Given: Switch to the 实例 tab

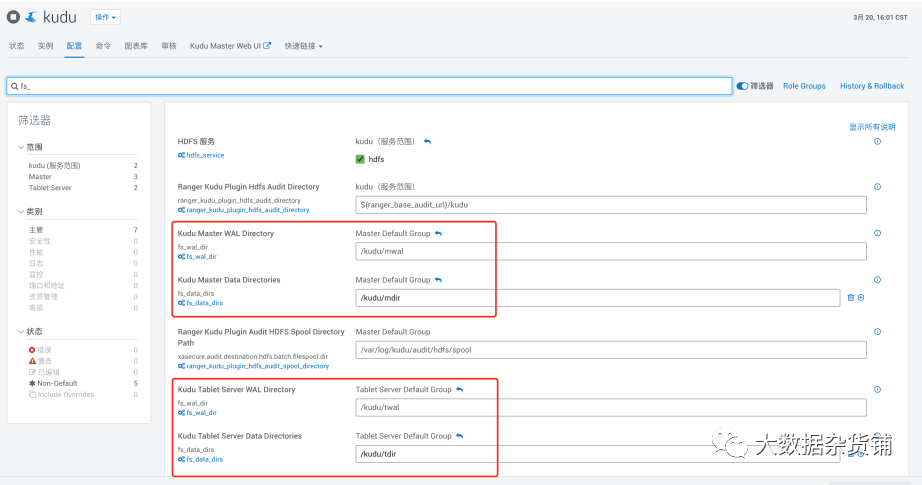Looking at the screenshot, I should tap(45, 46).
